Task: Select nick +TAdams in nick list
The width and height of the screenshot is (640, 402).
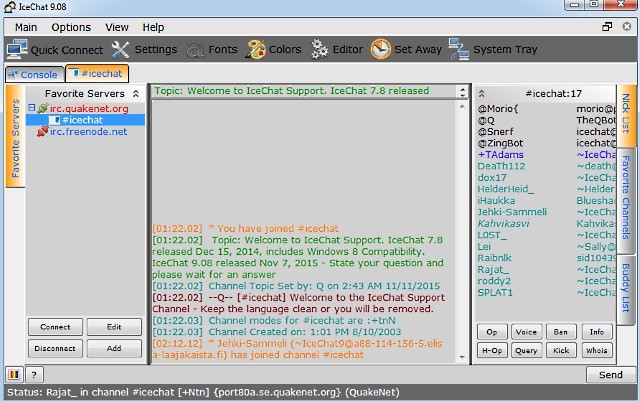Action: pos(500,155)
